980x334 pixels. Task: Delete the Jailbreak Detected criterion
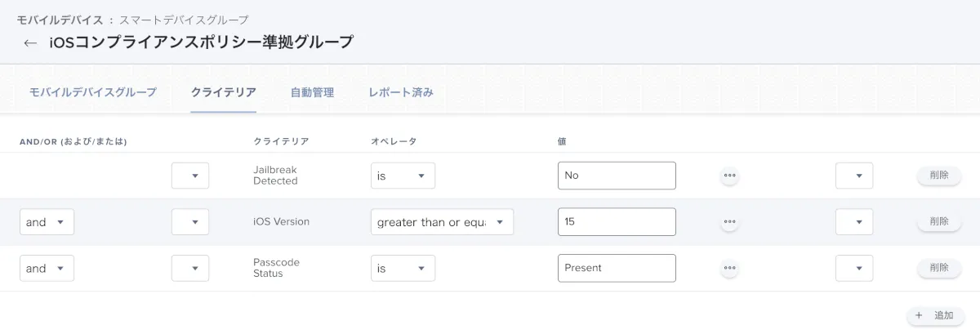(x=938, y=176)
